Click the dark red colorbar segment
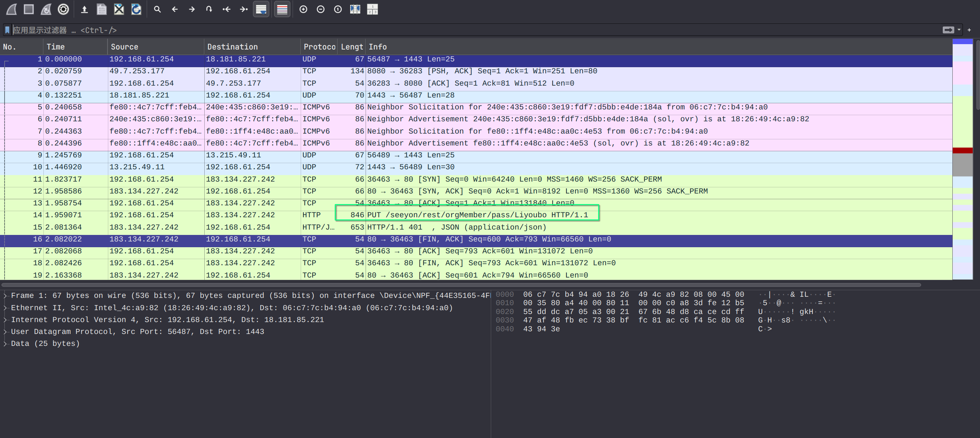 click(962, 150)
